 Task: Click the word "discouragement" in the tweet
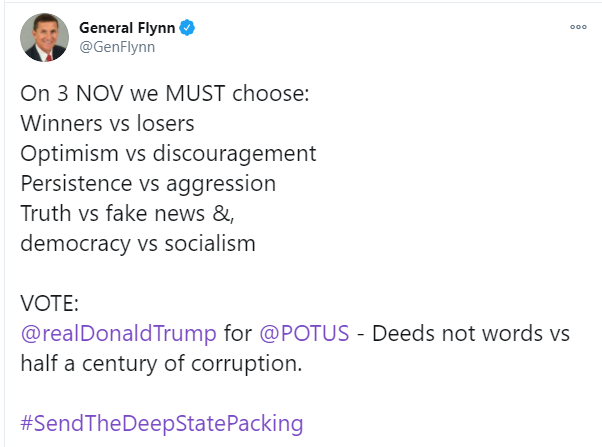click(235, 154)
